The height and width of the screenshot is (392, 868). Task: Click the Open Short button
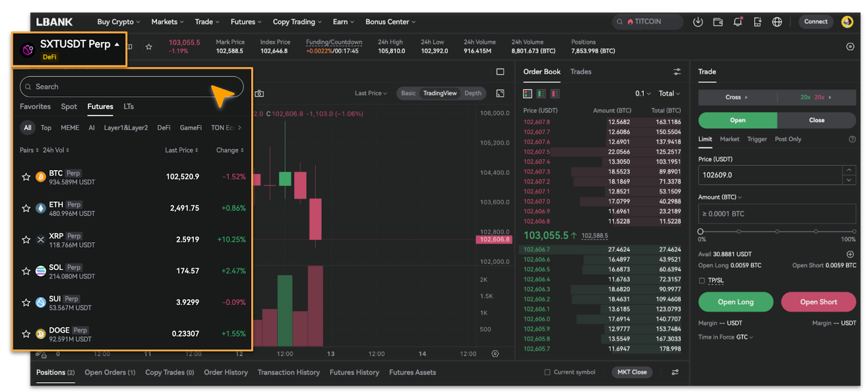click(x=818, y=302)
